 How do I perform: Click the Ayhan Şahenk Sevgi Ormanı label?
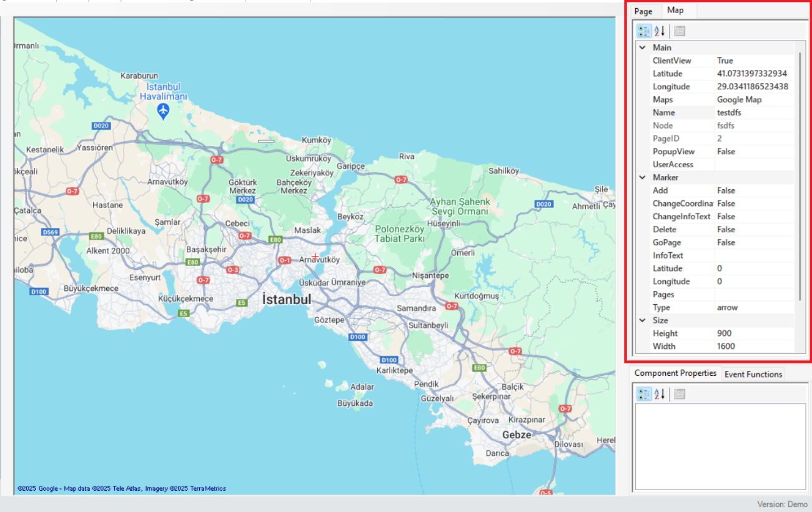(x=460, y=207)
